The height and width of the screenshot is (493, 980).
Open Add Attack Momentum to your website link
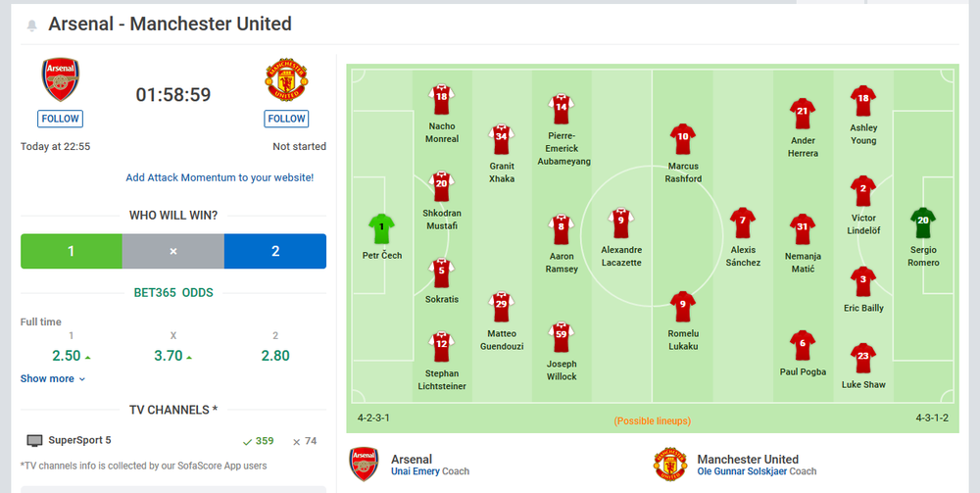pyautogui.click(x=220, y=177)
